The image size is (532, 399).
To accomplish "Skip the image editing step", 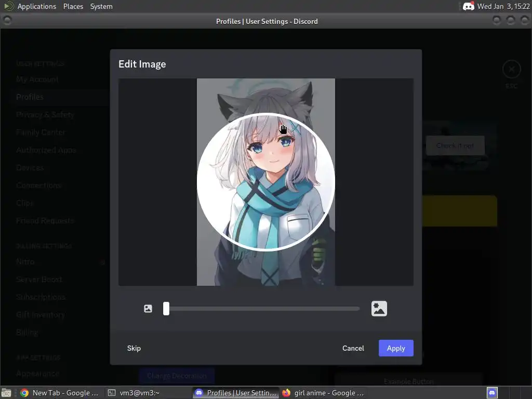I will 134,348.
